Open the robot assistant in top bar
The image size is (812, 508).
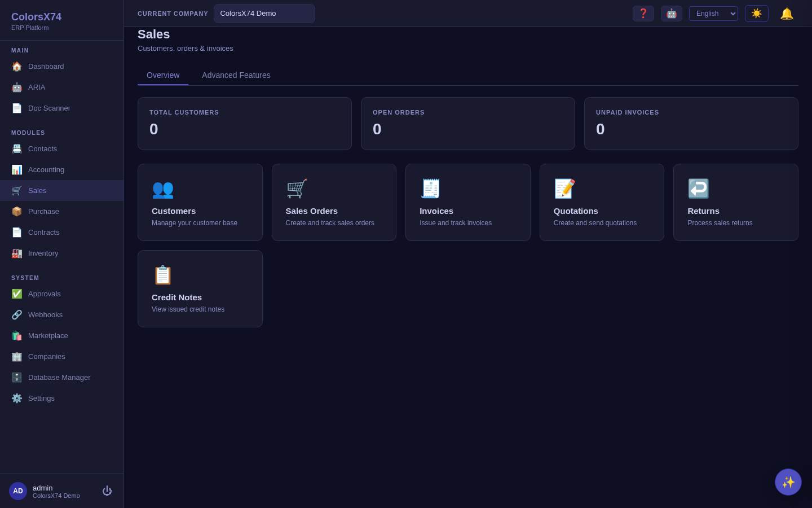tap(672, 14)
